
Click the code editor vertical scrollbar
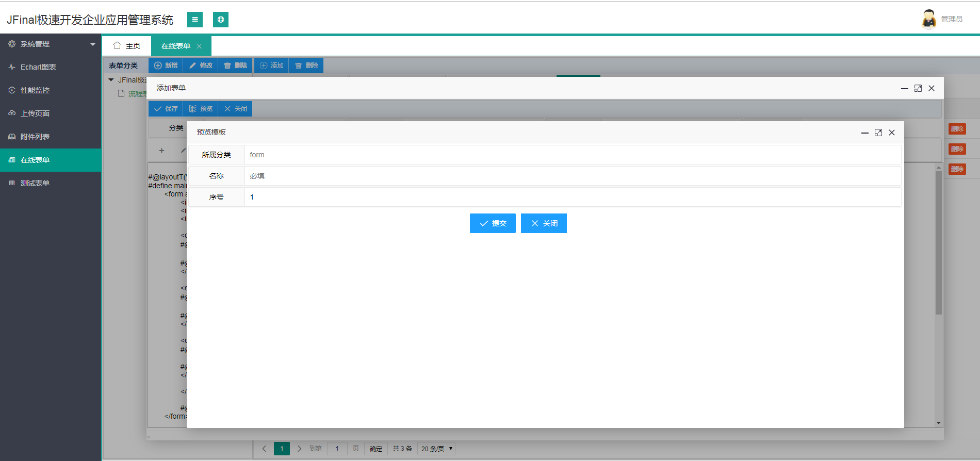pyautogui.click(x=939, y=242)
